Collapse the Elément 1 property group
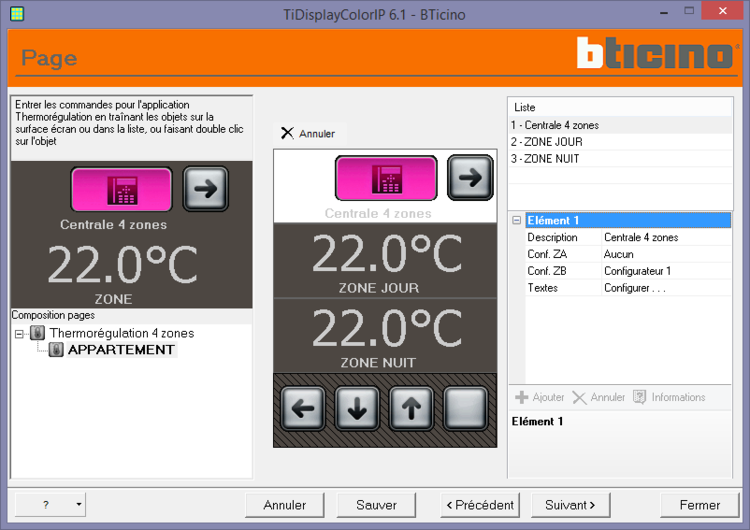 click(517, 220)
